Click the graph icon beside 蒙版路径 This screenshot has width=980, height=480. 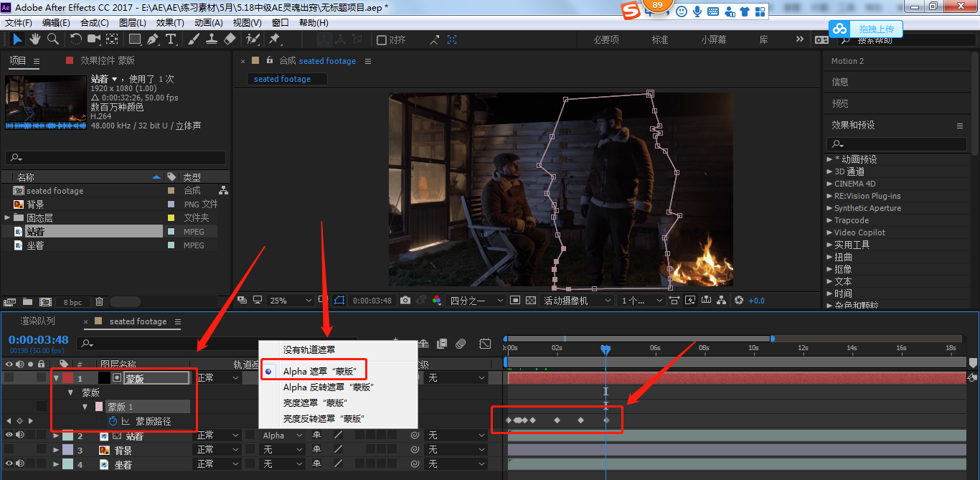(x=126, y=421)
